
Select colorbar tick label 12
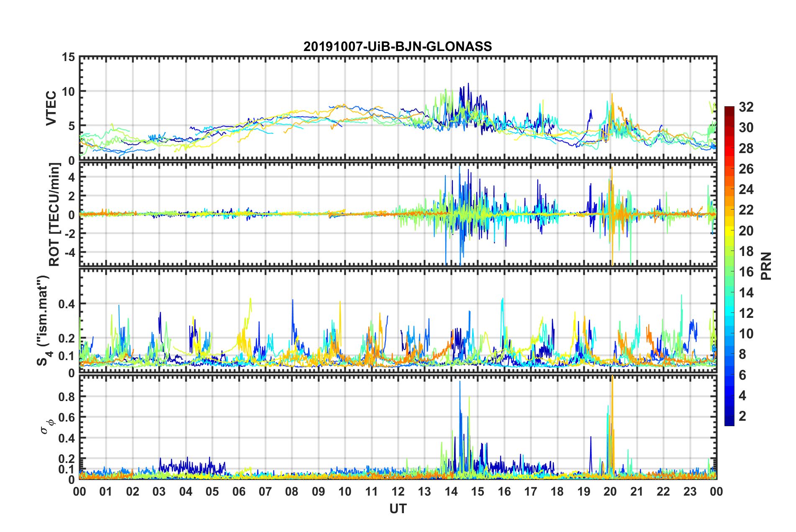(x=746, y=313)
